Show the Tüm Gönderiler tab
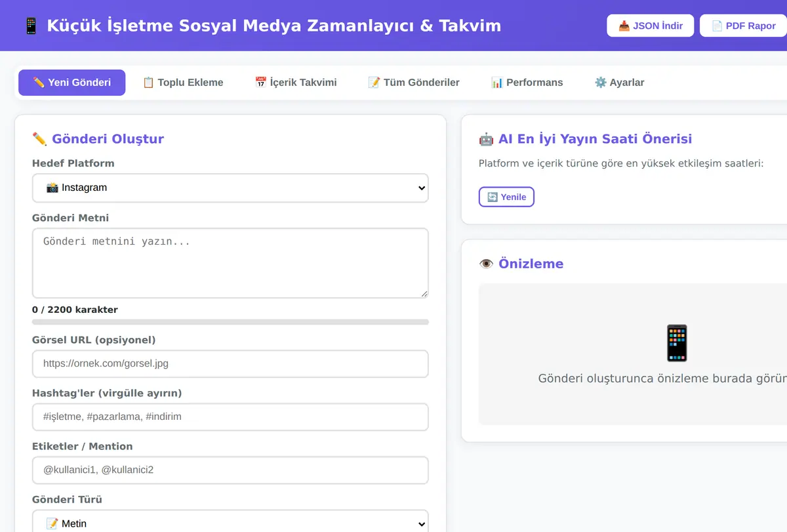Screen dimensions: 787x532 (414, 83)
